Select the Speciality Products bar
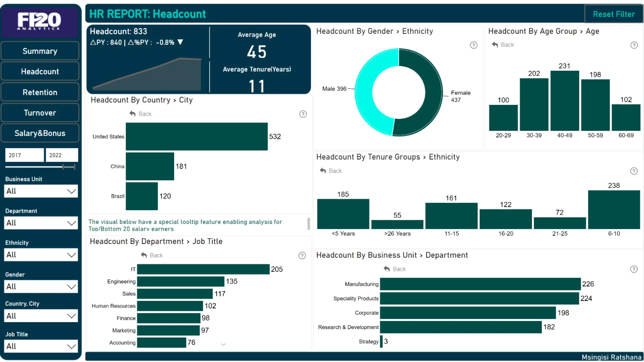The height and width of the screenshot is (362, 644). coord(480,298)
